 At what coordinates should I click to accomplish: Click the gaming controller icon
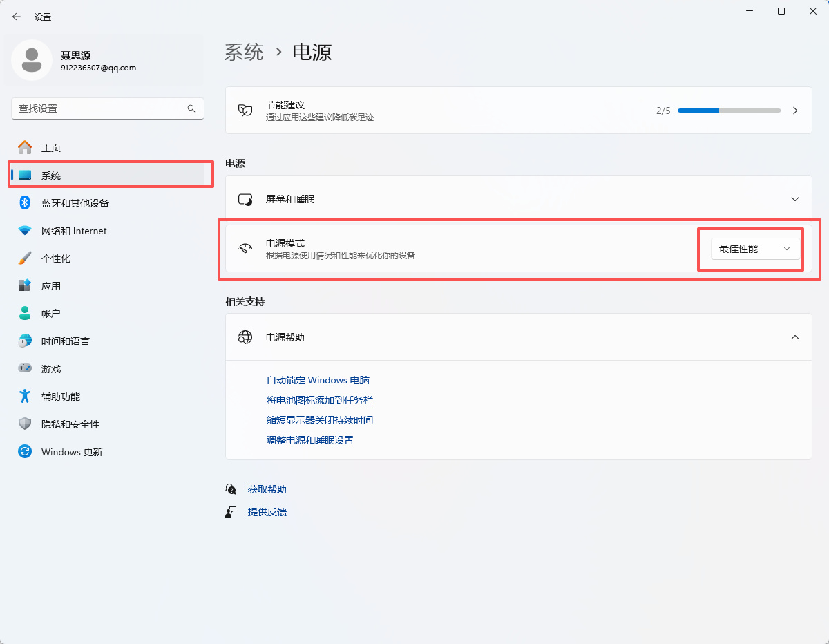pyautogui.click(x=25, y=368)
